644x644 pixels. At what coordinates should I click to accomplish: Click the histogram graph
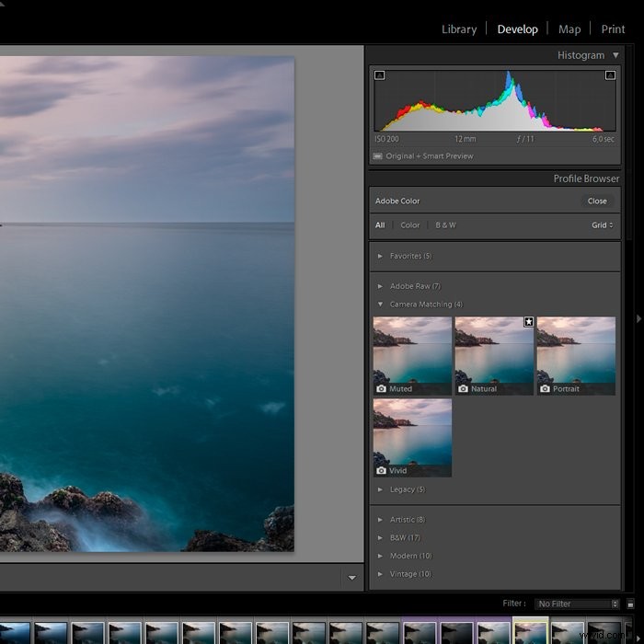(x=495, y=100)
